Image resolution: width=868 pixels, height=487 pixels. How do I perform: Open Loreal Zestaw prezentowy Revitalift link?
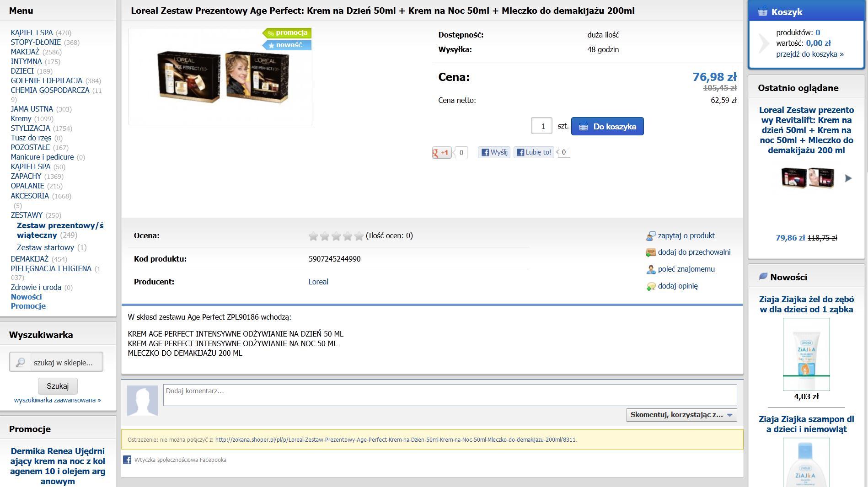[806, 130]
